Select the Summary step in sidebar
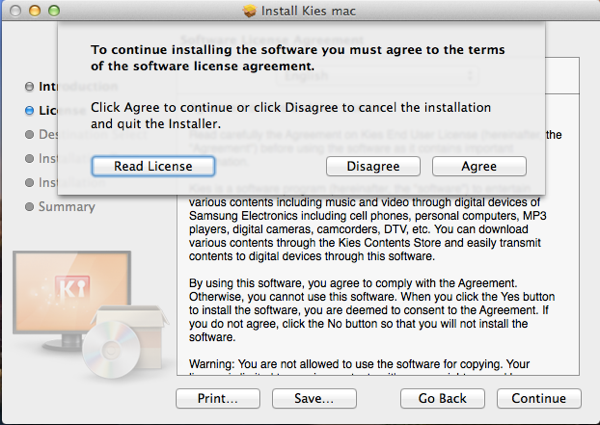This screenshot has width=600, height=425. (67, 207)
